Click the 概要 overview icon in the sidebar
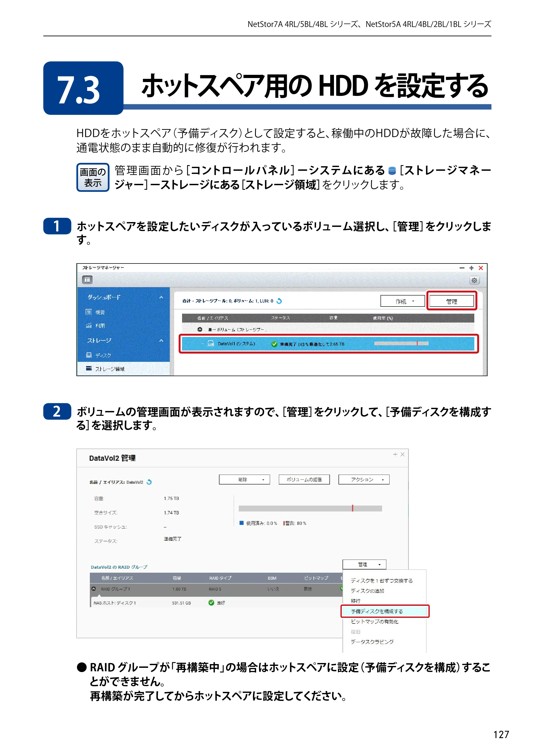 click(88, 312)
